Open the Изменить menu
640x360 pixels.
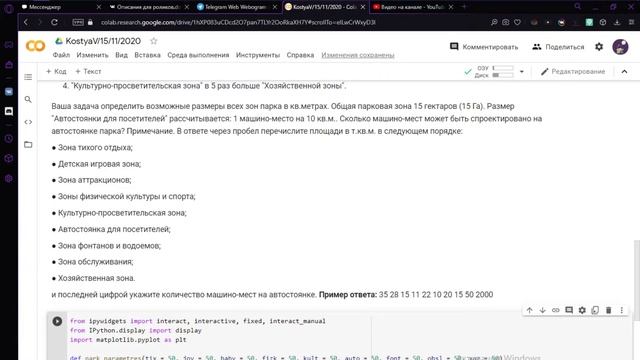[93, 55]
